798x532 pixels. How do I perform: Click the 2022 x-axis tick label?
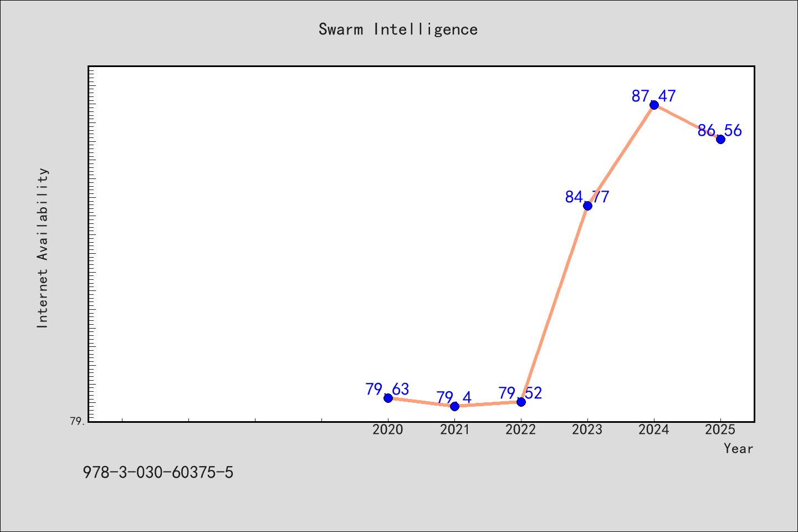point(521,429)
